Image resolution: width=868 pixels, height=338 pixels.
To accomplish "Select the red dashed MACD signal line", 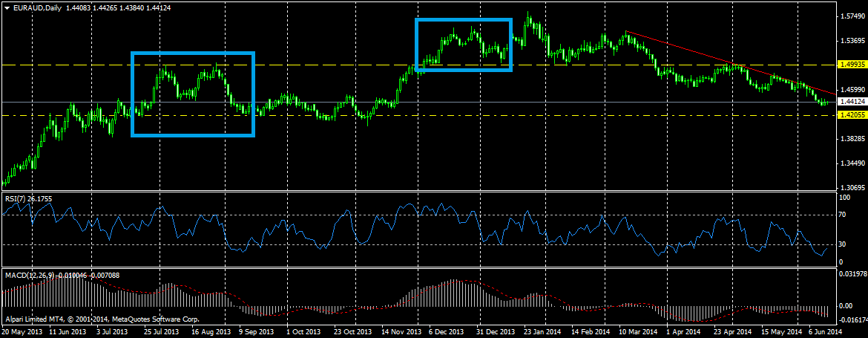I will (416, 296).
